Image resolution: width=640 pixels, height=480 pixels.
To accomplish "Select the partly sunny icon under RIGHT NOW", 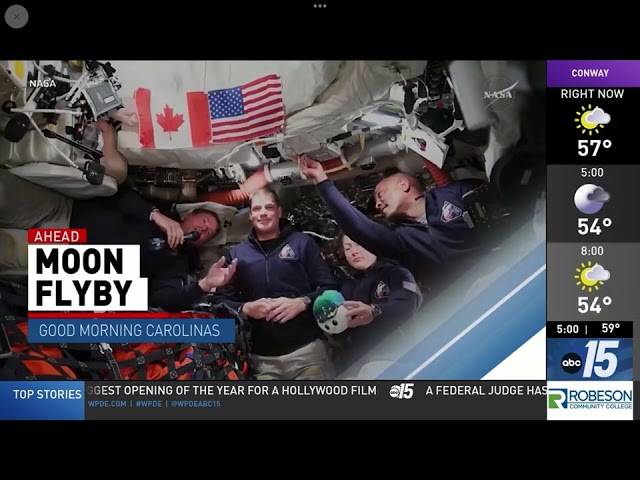I will click(x=592, y=119).
